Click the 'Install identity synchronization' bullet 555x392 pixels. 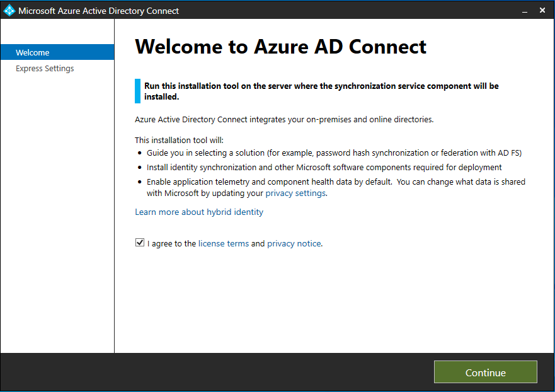(324, 168)
